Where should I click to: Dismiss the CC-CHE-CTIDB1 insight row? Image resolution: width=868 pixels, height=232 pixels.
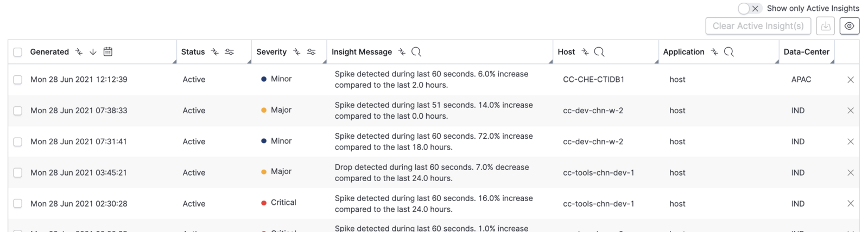[851, 80]
